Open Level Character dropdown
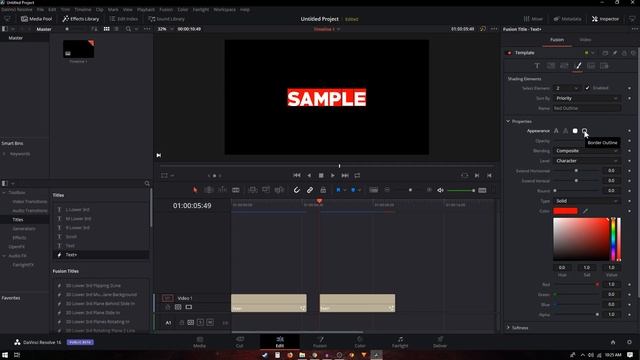Viewport: 640px width, 360px height. pos(587,161)
